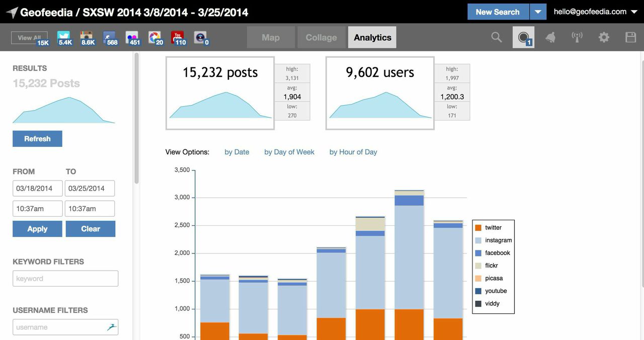Click the youtube dark blue legend swatch
Screen dimensions: 644x340
pyautogui.click(x=478, y=291)
